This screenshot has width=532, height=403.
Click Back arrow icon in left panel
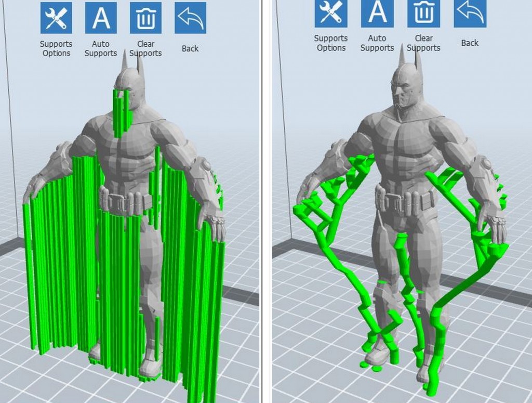(190, 18)
